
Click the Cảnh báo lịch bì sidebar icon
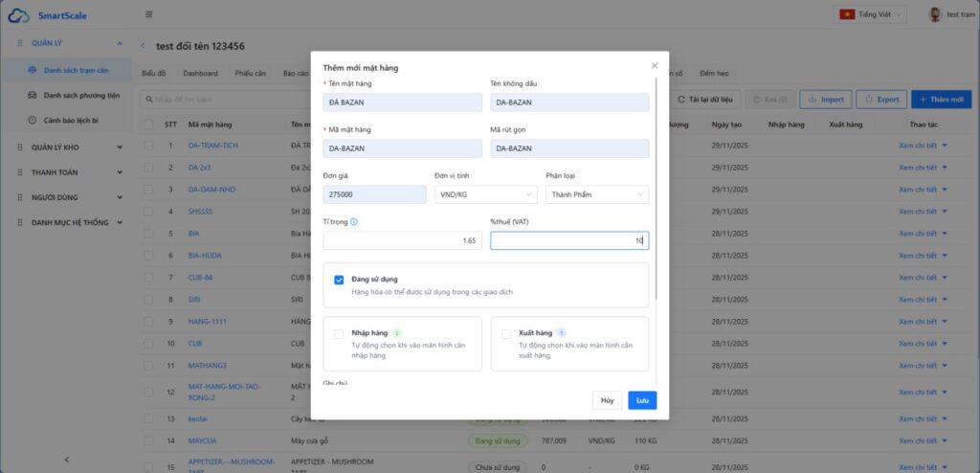coord(33,120)
